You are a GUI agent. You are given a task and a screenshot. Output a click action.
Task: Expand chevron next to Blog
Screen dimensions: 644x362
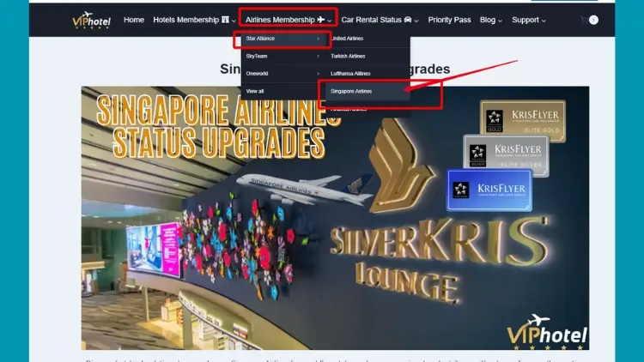[x=500, y=21]
